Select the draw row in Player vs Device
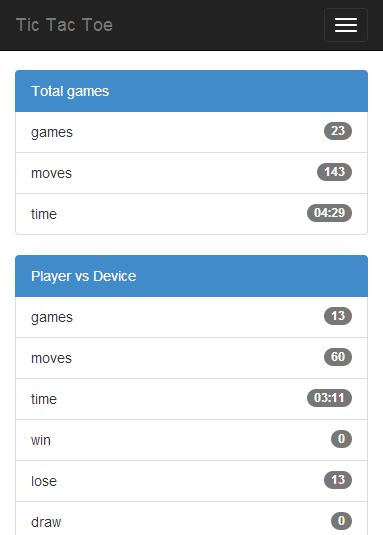383x535 pixels. (x=191, y=519)
